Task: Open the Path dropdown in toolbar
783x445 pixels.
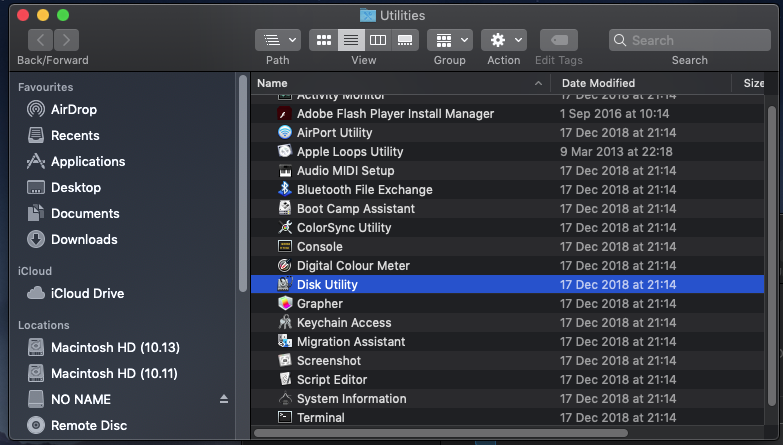Action: [x=278, y=40]
